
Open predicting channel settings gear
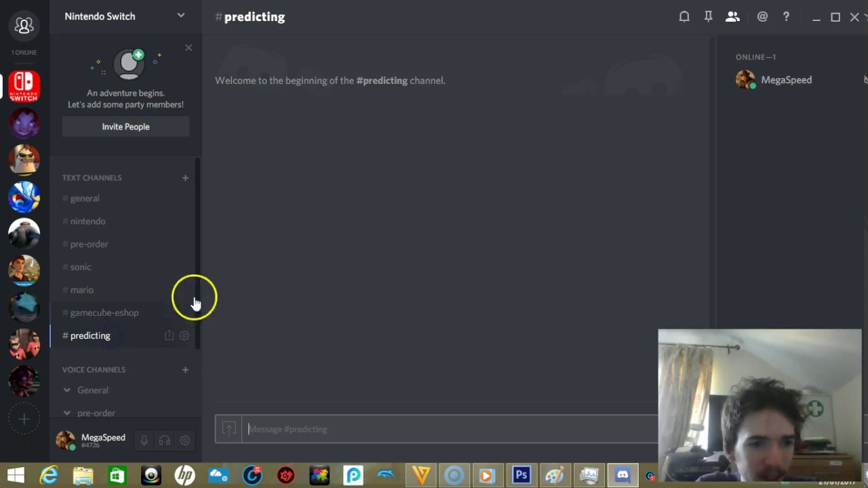pyautogui.click(x=184, y=335)
